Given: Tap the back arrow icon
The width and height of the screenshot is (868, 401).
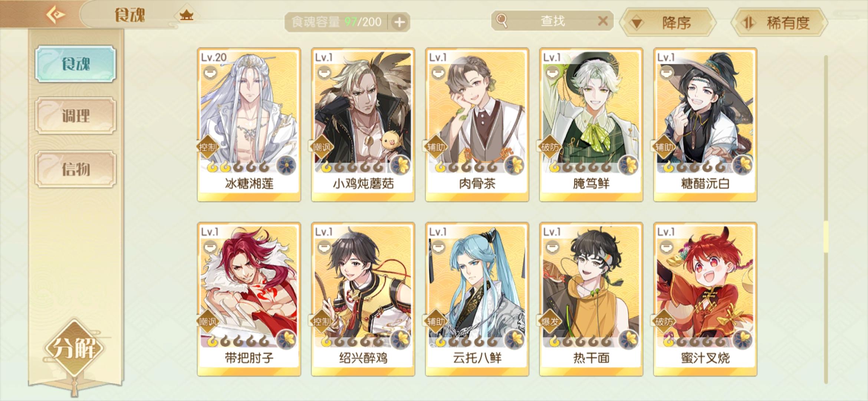Looking at the screenshot, I should click(56, 15).
